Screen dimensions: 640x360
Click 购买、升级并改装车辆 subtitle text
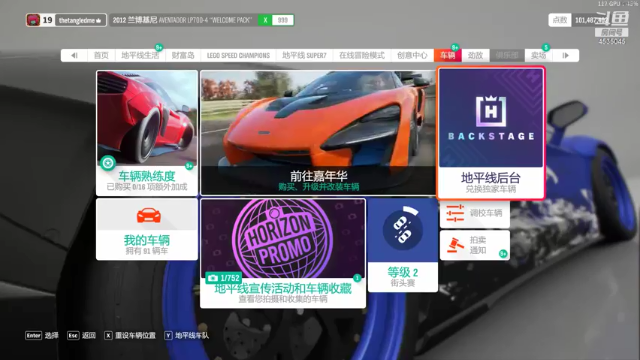point(318,187)
